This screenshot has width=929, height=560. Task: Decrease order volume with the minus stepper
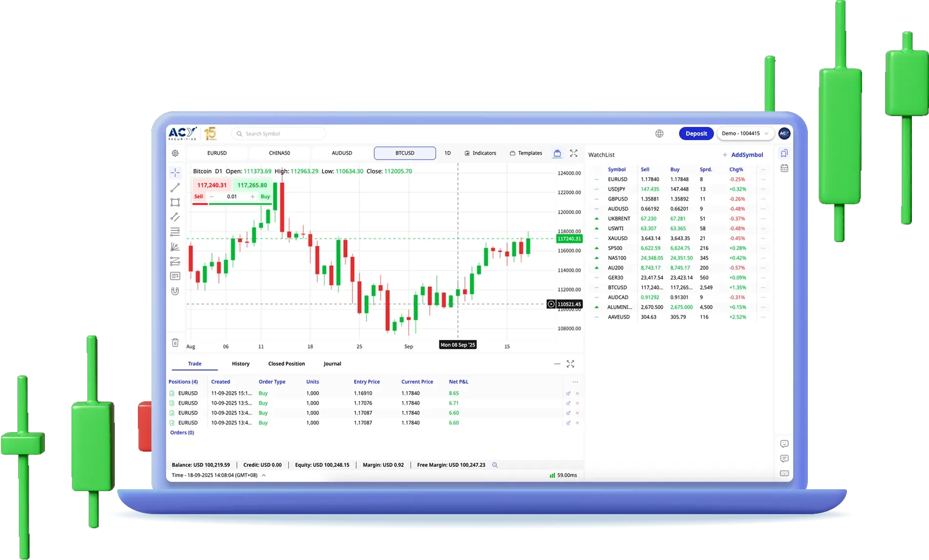click(211, 196)
